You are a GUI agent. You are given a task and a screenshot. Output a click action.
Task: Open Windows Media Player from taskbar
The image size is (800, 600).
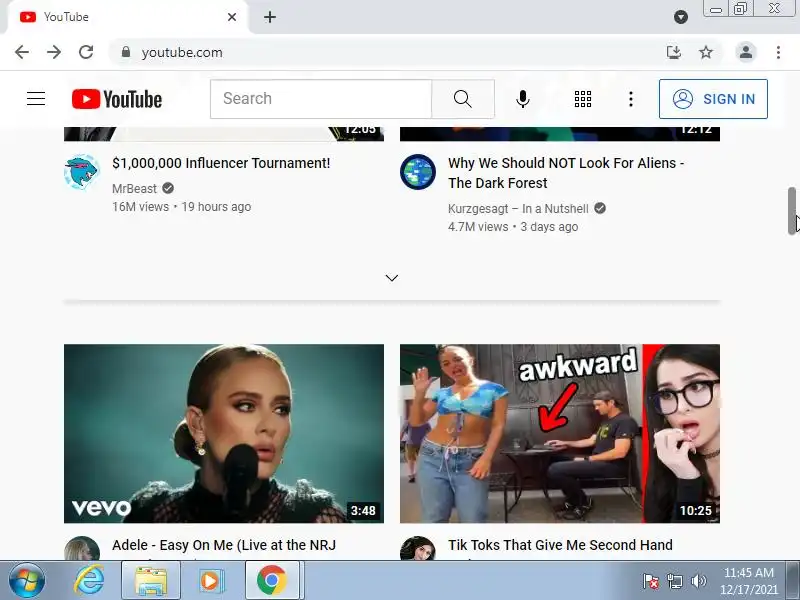210,581
